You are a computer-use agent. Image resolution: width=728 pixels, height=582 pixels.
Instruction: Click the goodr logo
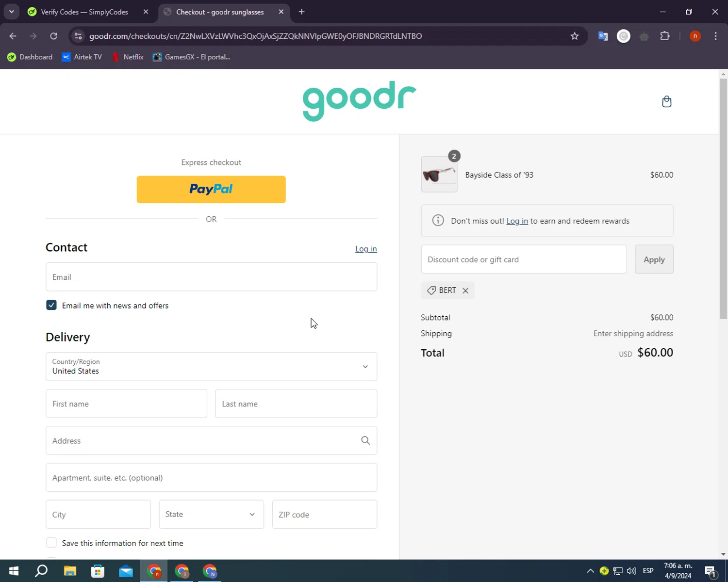(359, 101)
